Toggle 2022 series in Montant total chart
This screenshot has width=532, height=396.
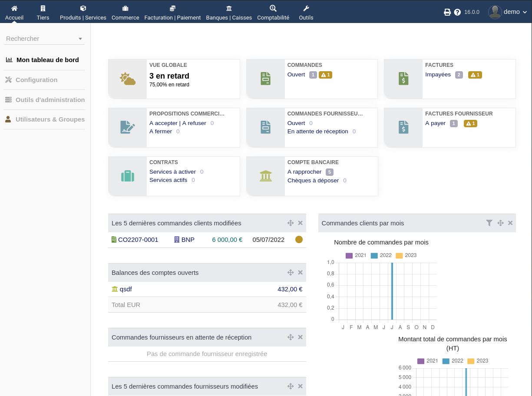pos(453,361)
